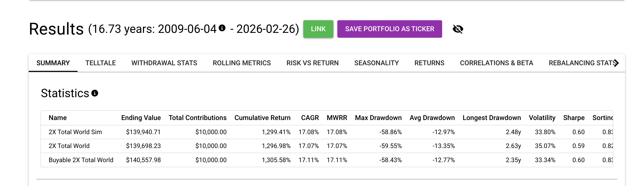This screenshot has height=186, width=644.
Task: Select the 2X Total World Sim row
Action: point(75,132)
